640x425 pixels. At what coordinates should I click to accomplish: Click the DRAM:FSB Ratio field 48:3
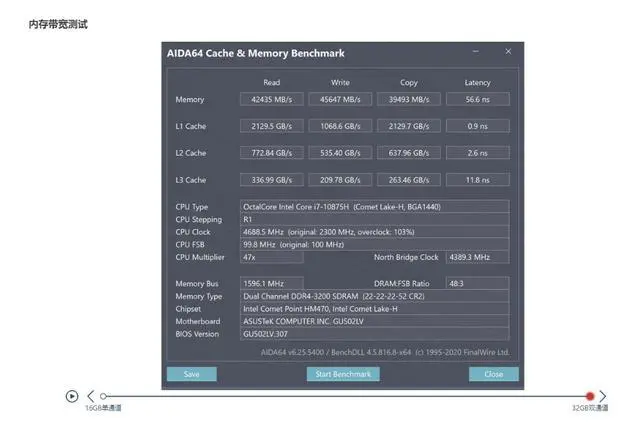[x=478, y=283]
